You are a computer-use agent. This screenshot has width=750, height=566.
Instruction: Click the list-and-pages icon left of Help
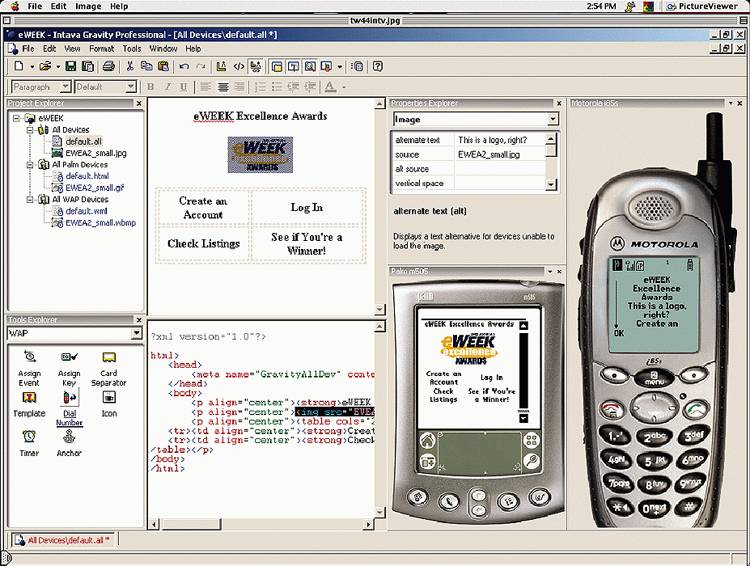357,66
